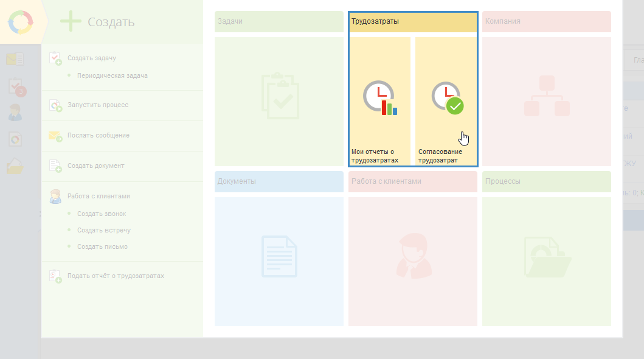644x359 pixels.
Task: Choose Создать звонок option
Action: click(x=102, y=214)
